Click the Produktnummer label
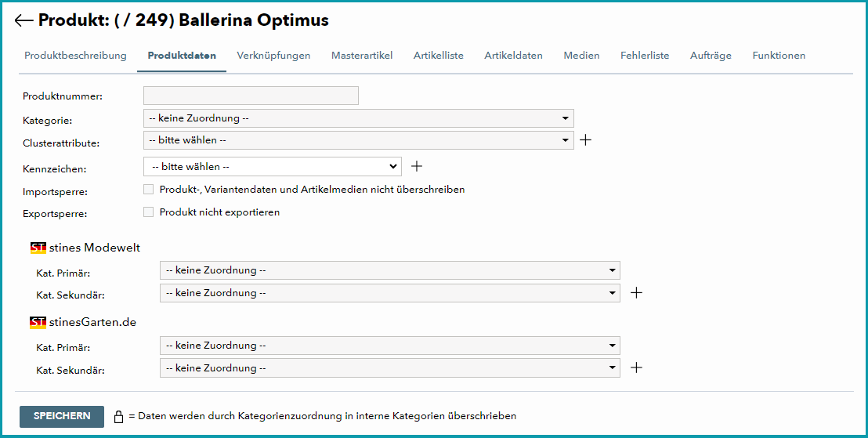 click(63, 96)
